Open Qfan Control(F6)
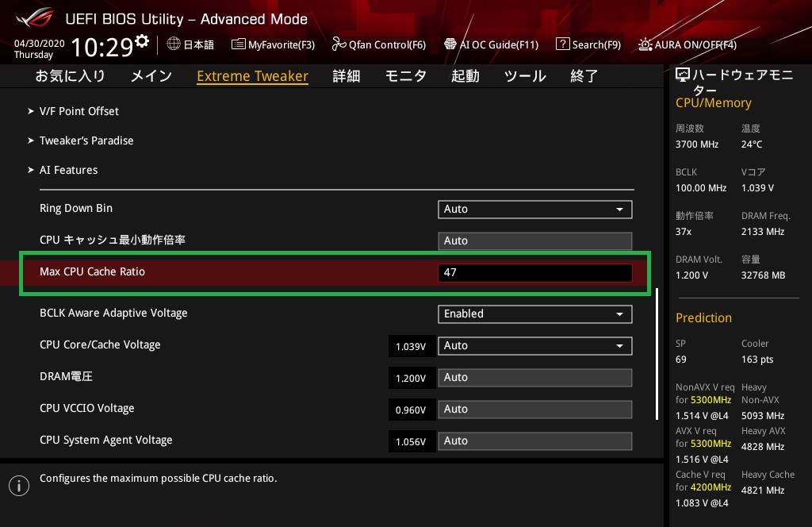 pyautogui.click(x=387, y=44)
